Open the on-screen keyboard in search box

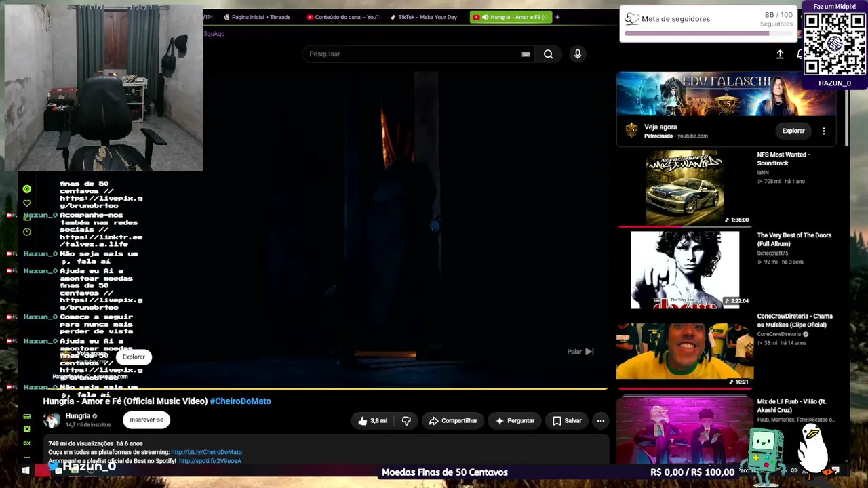pyautogui.click(x=526, y=54)
